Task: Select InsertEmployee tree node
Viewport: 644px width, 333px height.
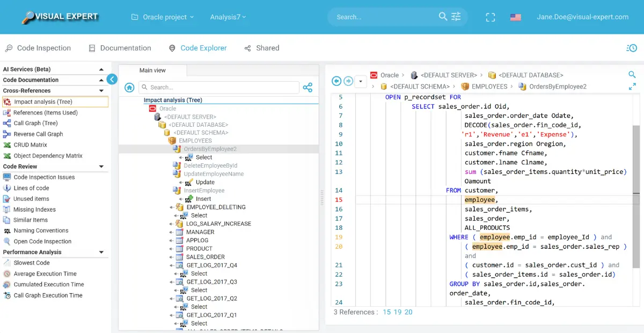Action: pos(204,191)
